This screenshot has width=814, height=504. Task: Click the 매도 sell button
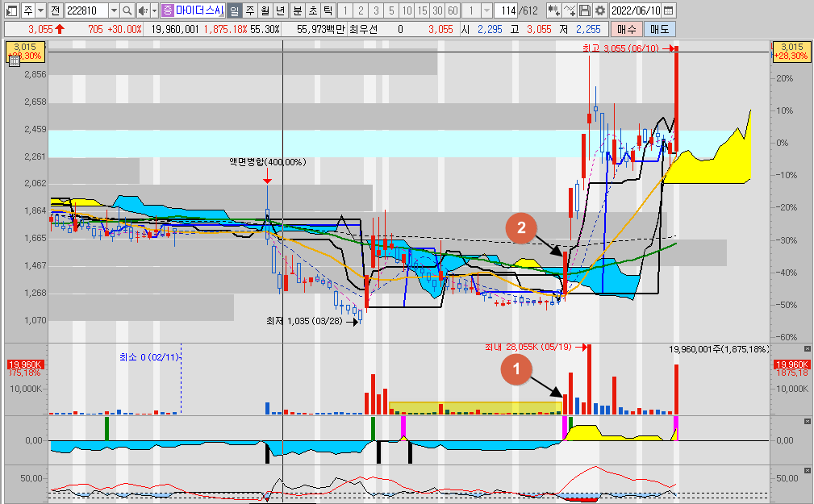coord(659,30)
